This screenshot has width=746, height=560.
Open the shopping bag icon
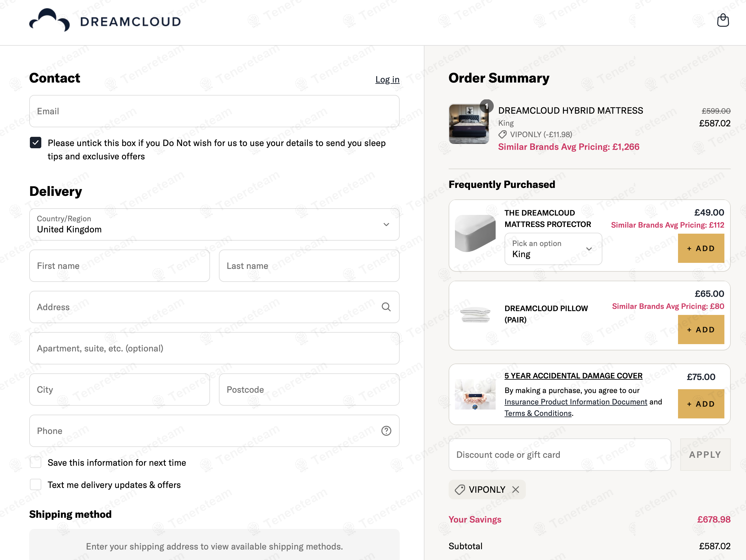tap(723, 21)
